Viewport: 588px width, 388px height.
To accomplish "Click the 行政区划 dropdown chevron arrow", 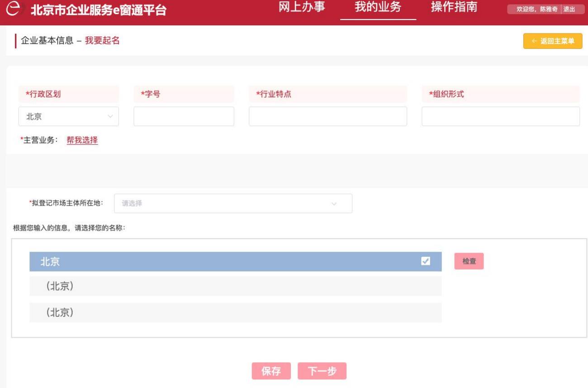I will tap(110, 116).
